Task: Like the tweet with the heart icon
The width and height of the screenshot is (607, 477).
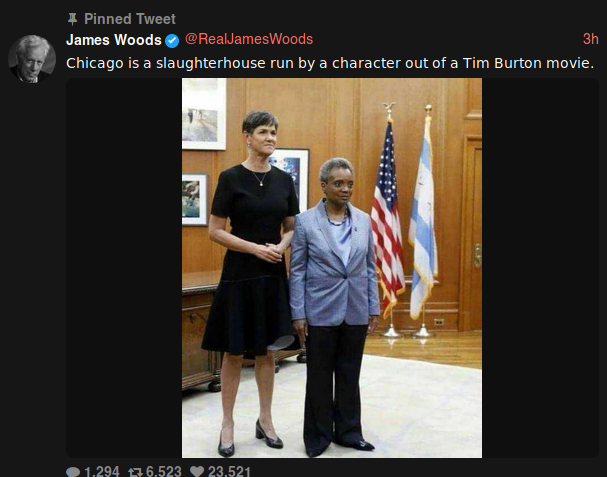Action: 197,471
